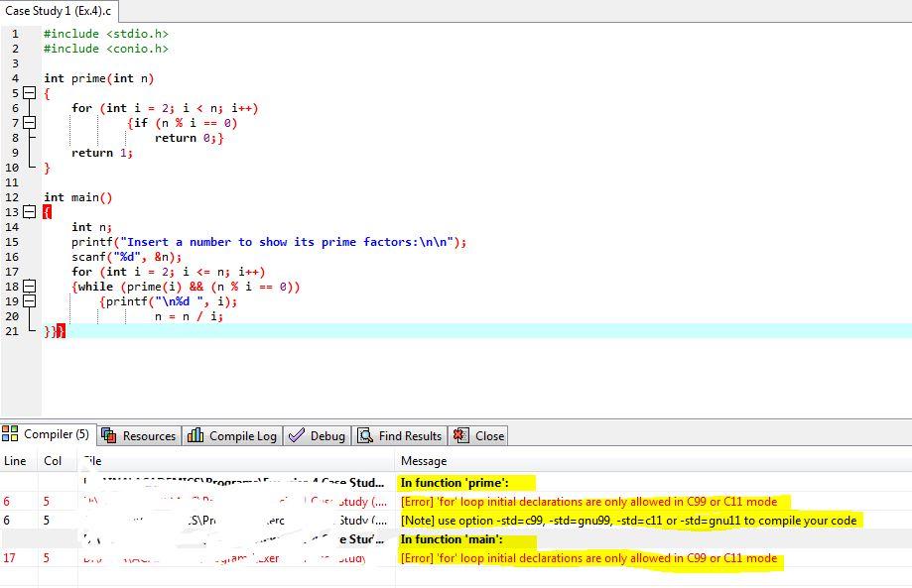
Task: Click the red X Close icon
Action: pyautogui.click(x=458, y=434)
